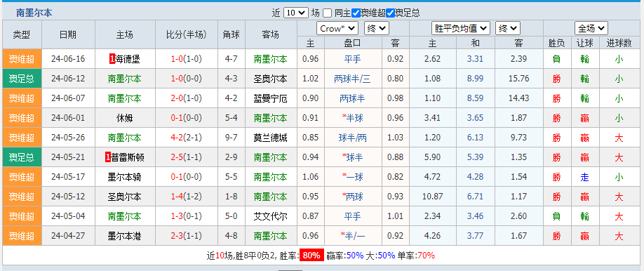The image size is (644, 271).
Task: Click the 走 result in 24-05-17 row
Action: 585,177
